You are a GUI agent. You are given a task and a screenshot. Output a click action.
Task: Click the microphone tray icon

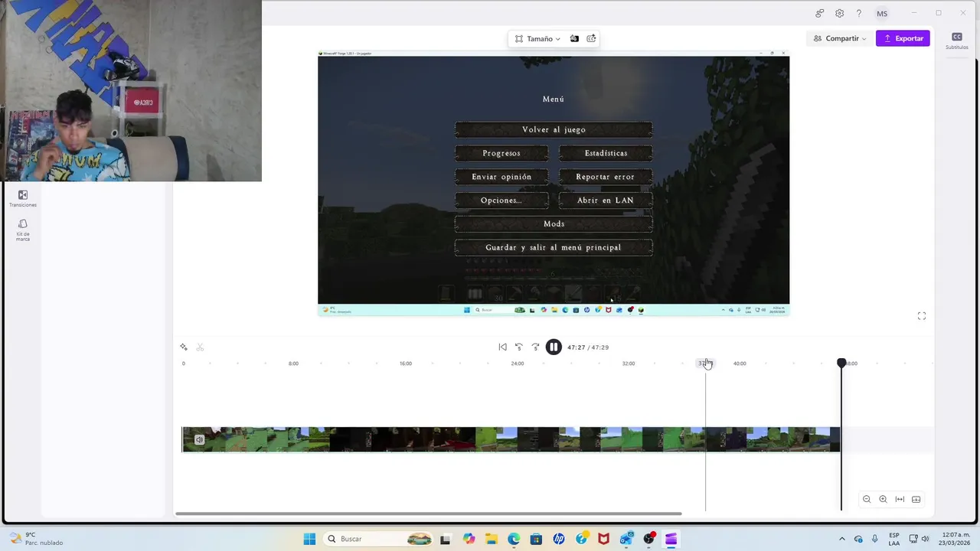coord(875,539)
